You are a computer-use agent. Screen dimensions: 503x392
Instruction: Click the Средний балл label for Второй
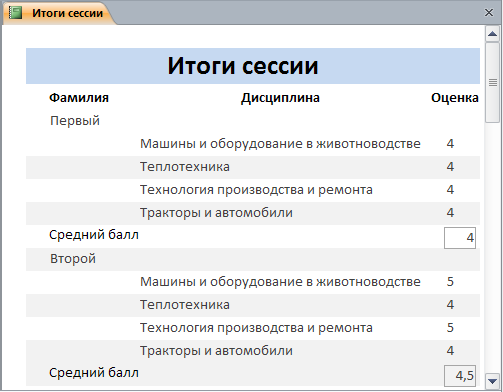click(94, 373)
